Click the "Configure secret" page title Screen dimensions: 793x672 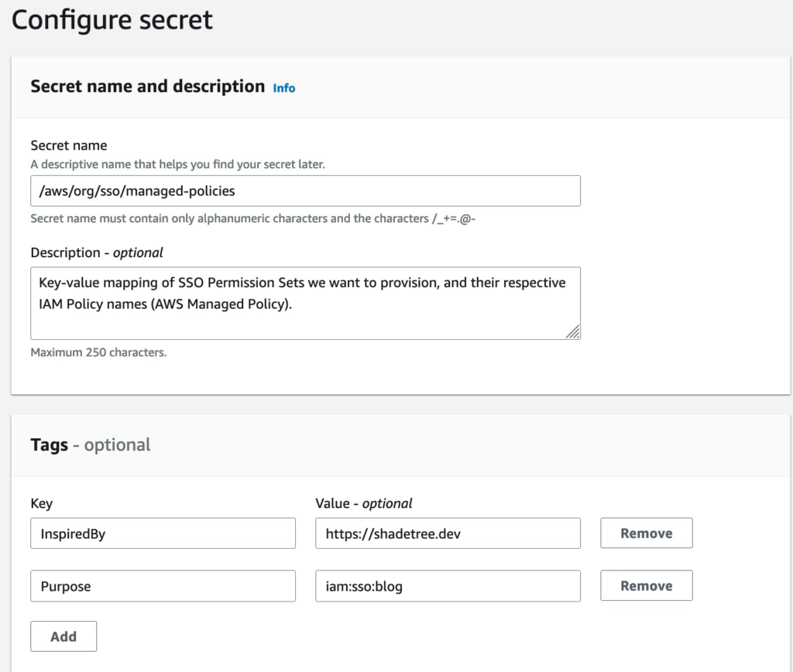click(x=112, y=19)
